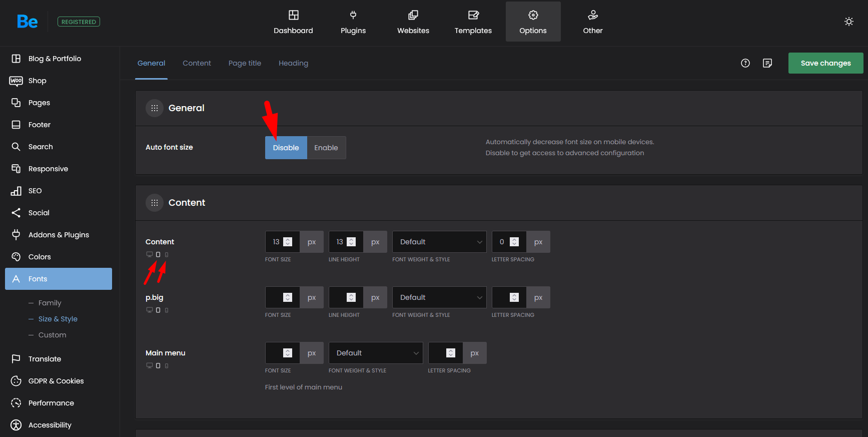
Task: Open Performance options in sidebar
Action: [x=59, y=403]
